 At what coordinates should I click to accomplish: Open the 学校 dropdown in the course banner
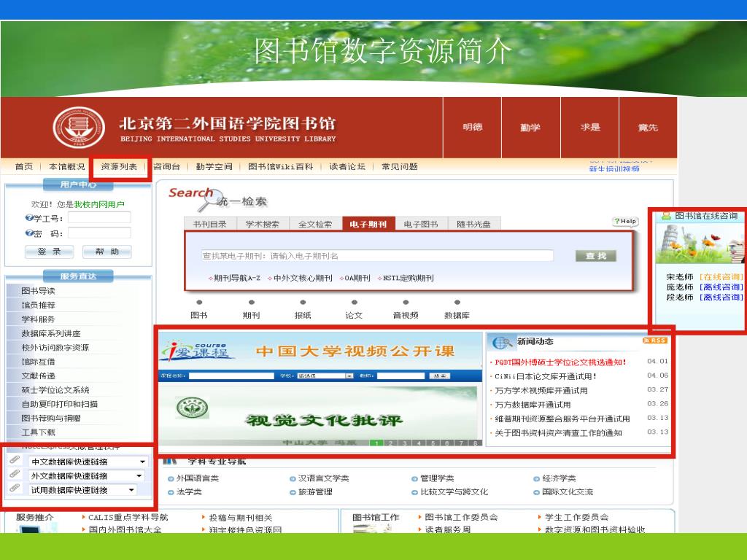click(325, 376)
